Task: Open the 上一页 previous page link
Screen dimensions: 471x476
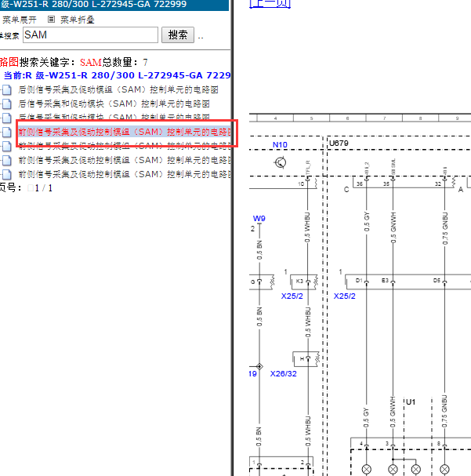Action: 270,4
